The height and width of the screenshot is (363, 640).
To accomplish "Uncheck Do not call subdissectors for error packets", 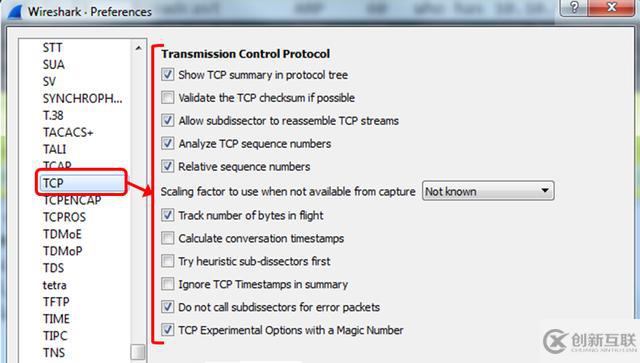I will tap(167, 307).
